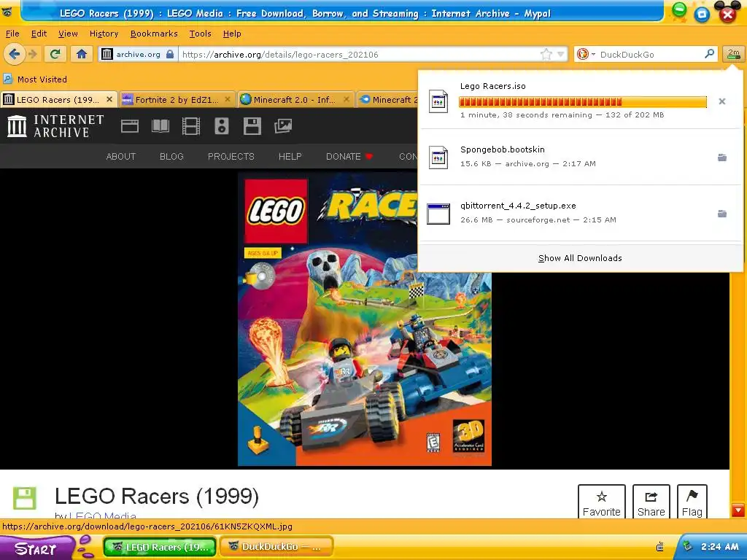The height and width of the screenshot is (560, 747).
Task: Bookmark this page with the star icon
Action: [546, 54]
